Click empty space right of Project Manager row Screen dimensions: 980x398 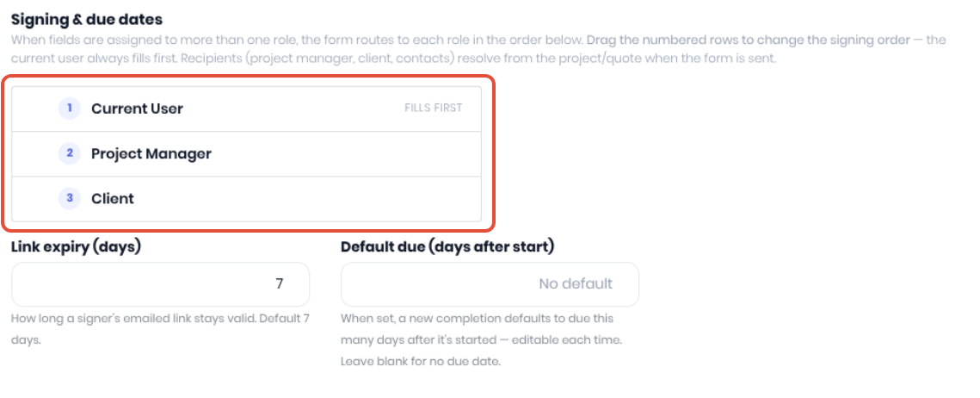click(x=346, y=153)
